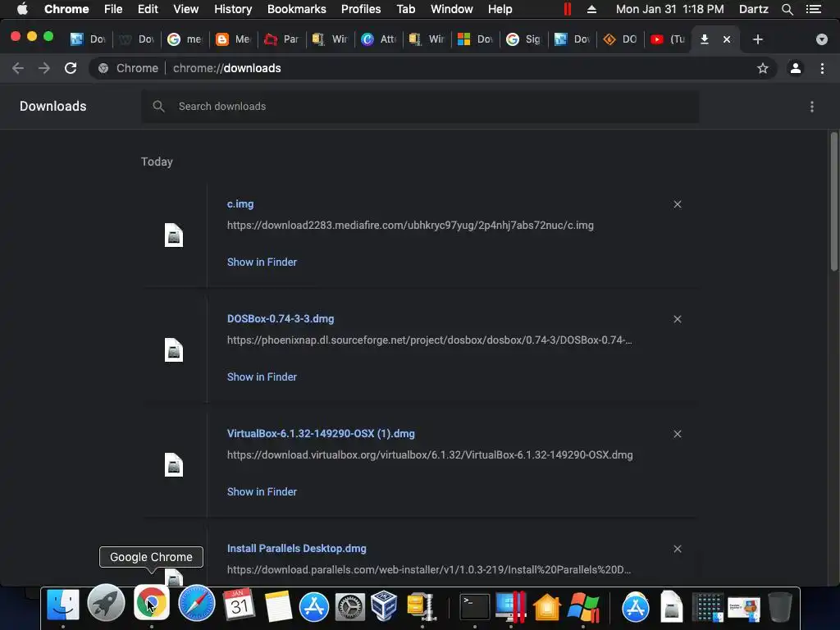Click the c.img file name link
Image resolution: width=840 pixels, height=630 pixels.
click(x=240, y=204)
